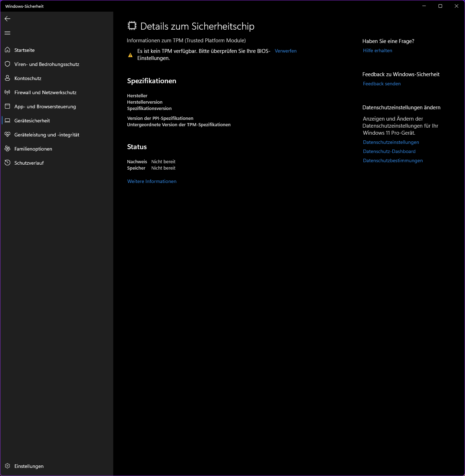Viewport: 465px width, 476px height.
Task: Open the Schutzverlauf history clock icon
Action: pyautogui.click(x=7, y=163)
